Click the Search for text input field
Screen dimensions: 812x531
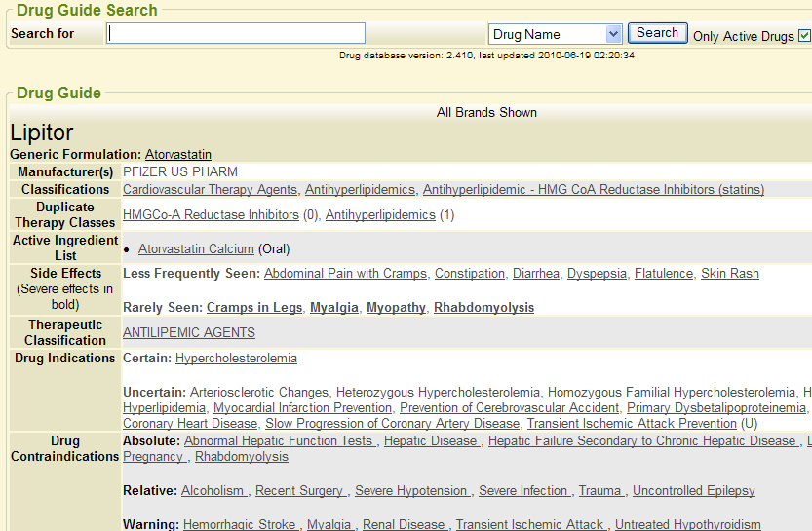pyautogui.click(x=236, y=34)
